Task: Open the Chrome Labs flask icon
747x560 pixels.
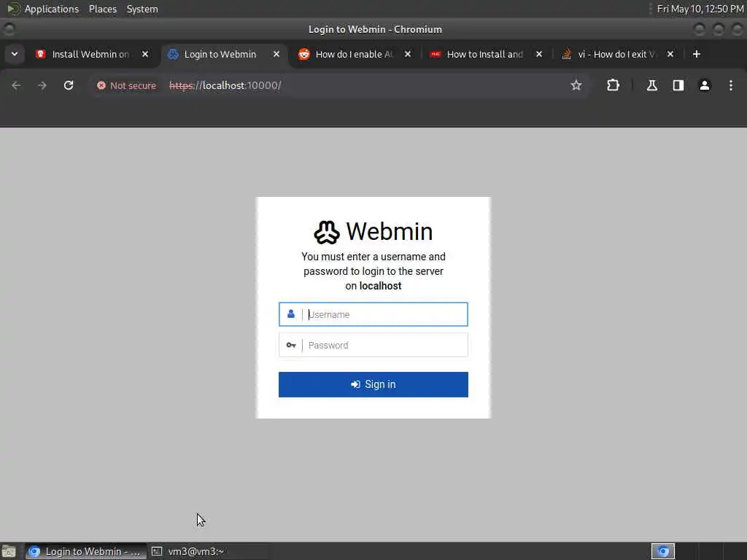Action: click(652, 85)
